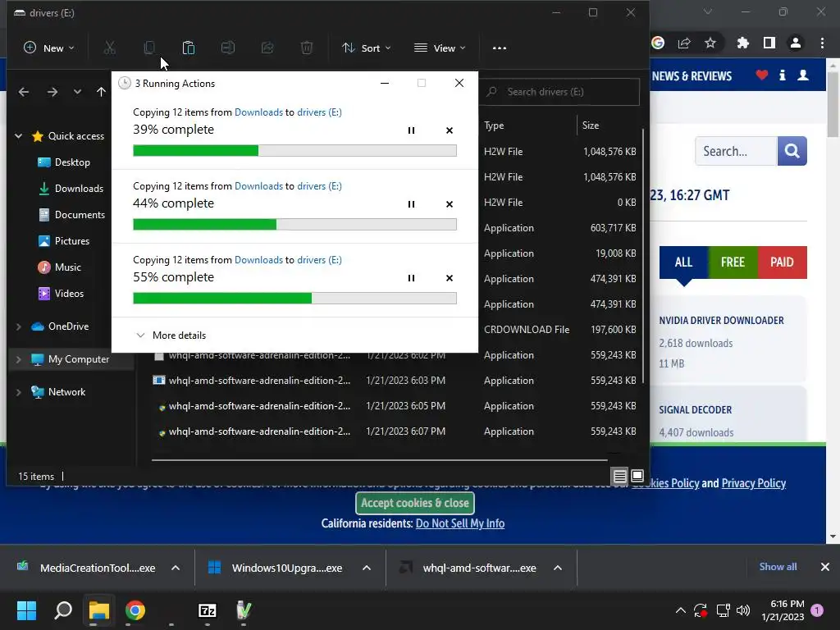Pause the 44% complete copy operation

pos(412,204)
